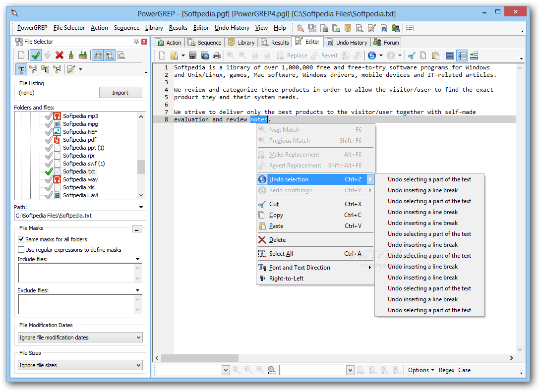The image size is (540, 392).
Task: Select Softpedia.mp3 in the folders list
Action: 80,116
